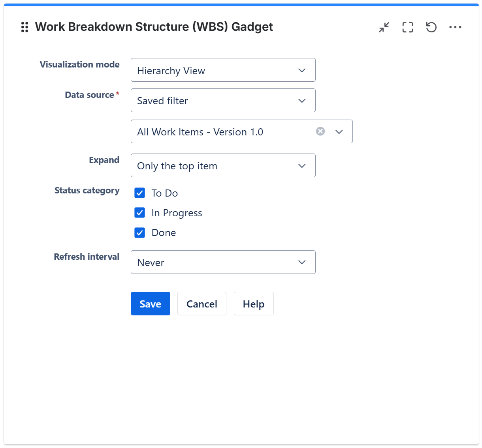Click the In Progress label text
482x448 pixels.
click(177, 213)
